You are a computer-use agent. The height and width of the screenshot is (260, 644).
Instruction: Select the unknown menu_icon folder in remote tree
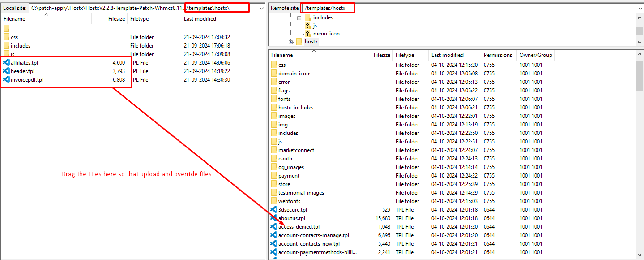coord(307,34)
